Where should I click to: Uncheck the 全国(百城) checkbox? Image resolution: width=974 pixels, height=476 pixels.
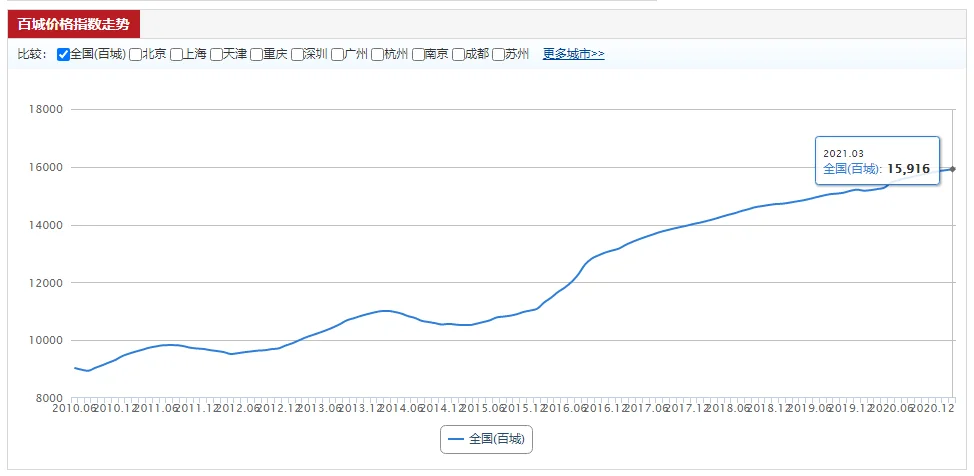click(x=63, y=55)
